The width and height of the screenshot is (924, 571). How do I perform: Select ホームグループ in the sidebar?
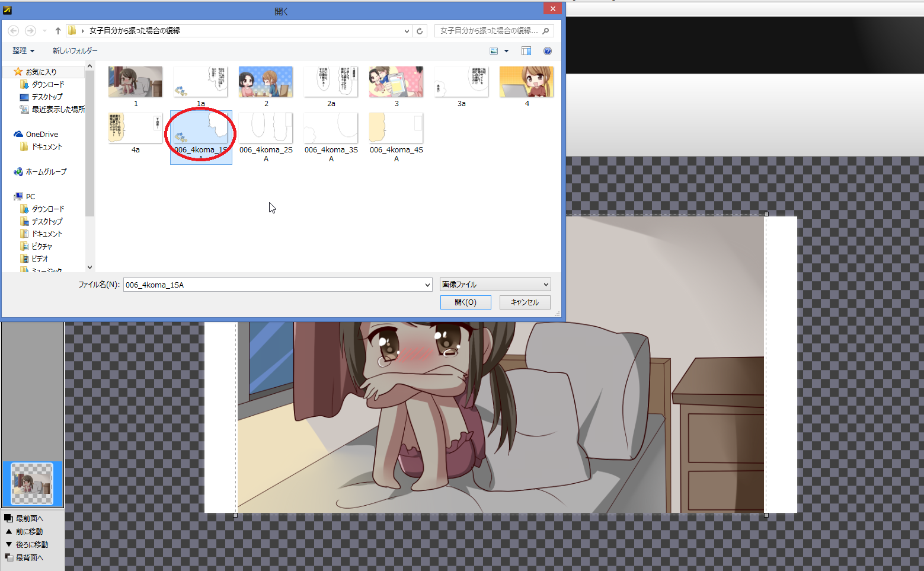pos(46,172)
